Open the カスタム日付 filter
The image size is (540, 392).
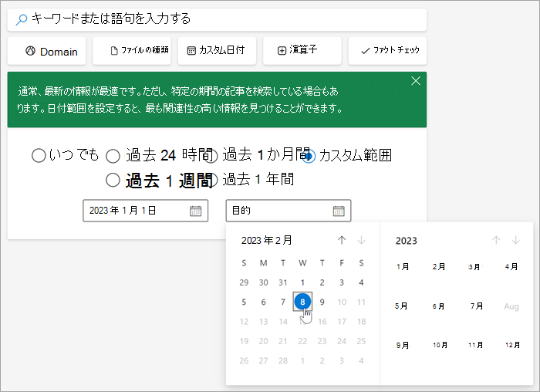coord(217,51)
